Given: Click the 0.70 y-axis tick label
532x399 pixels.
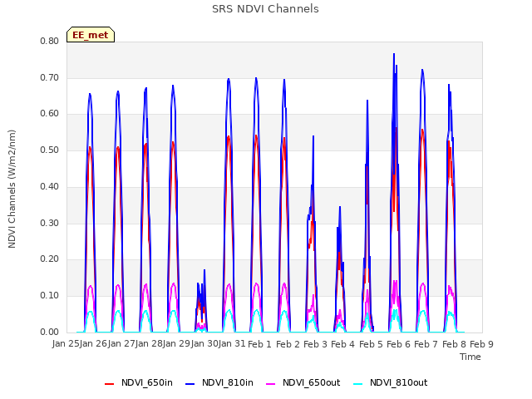Looking at the screenshot, I should [x=50, y=77].
